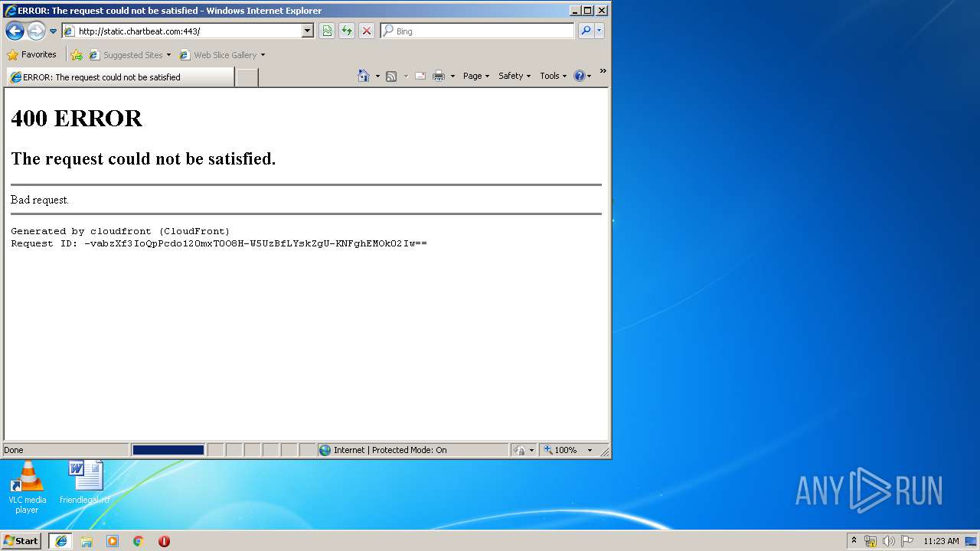Click the browser Forward arrow button
Viewport: 980px width, 551px height.
point(36,31)
